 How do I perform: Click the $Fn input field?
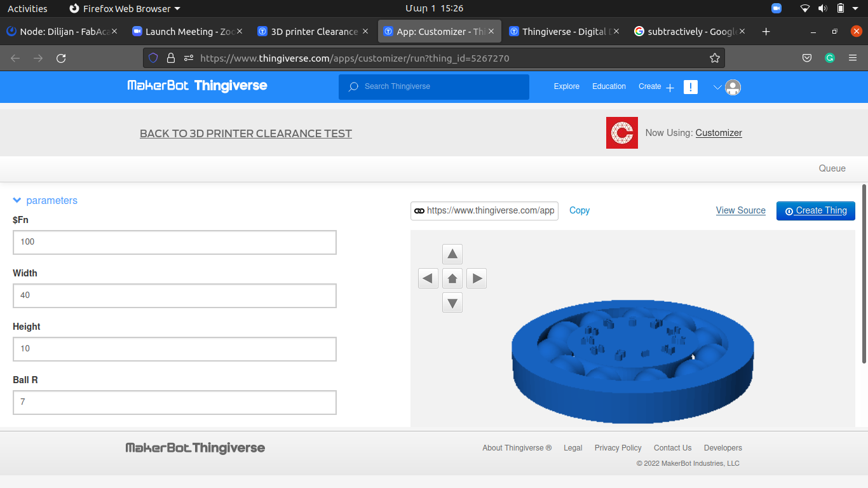[175, 242]
